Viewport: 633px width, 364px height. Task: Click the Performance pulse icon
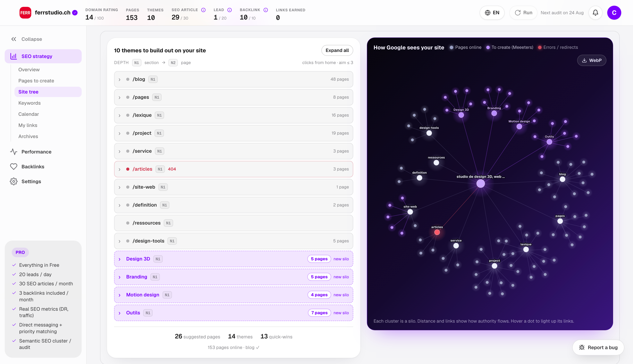tap(14, 152)
